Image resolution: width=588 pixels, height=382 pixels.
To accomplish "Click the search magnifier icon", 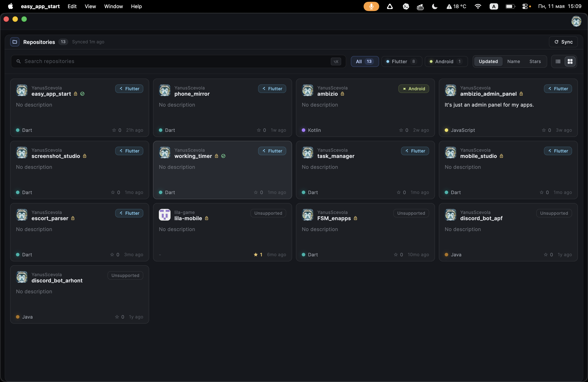I will click(18, 61).
